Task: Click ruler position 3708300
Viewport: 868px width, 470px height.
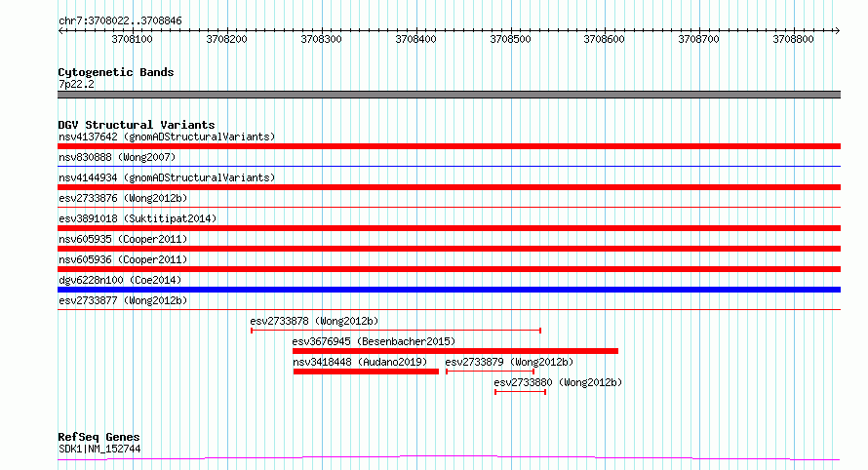Action: (x=321, y=39)
